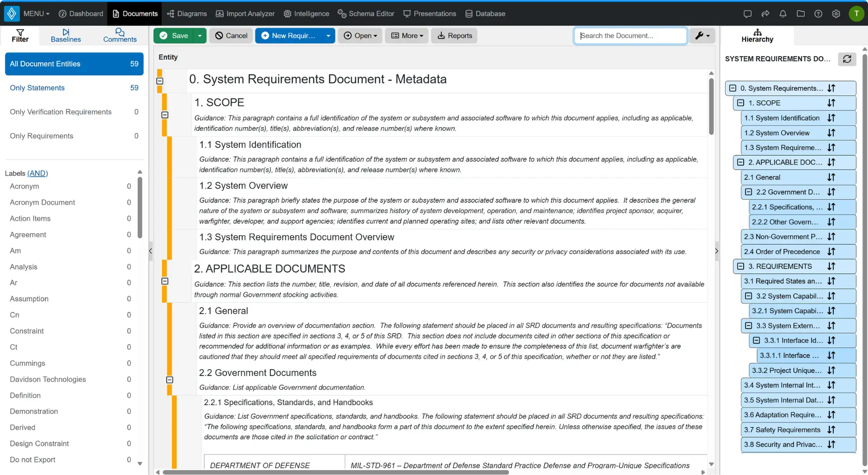868x475 pixels.
Task: Open the chat messages icon
Action: [x=747, y=14]
